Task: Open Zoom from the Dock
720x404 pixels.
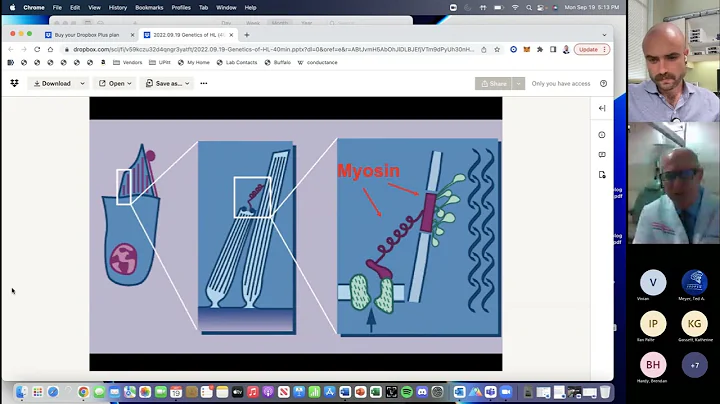Action: [x=506, y=392]
